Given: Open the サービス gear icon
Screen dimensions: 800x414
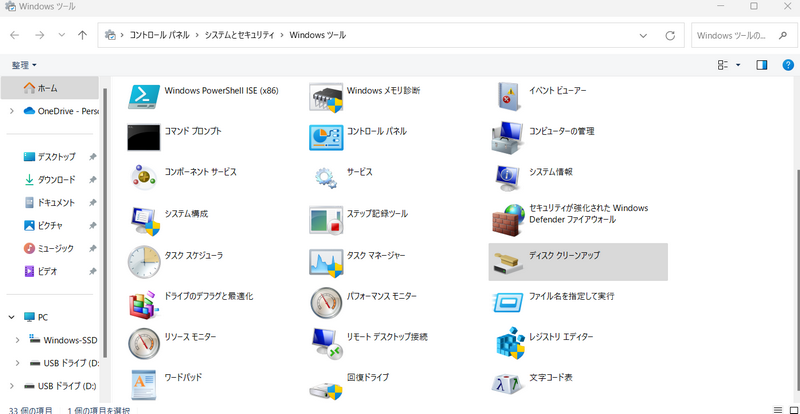Looking at the screenshot, I should tap(326, 178).
